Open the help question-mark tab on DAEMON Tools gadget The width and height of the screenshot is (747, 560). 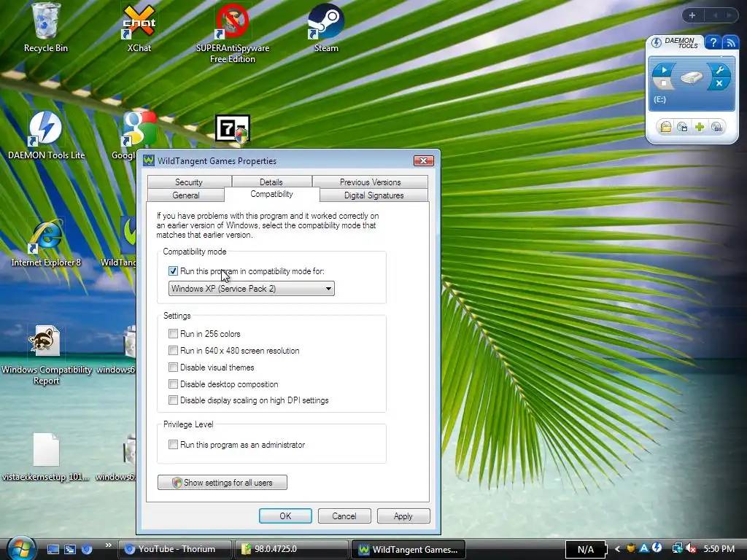pyautogui.click(x=713, y=42)
